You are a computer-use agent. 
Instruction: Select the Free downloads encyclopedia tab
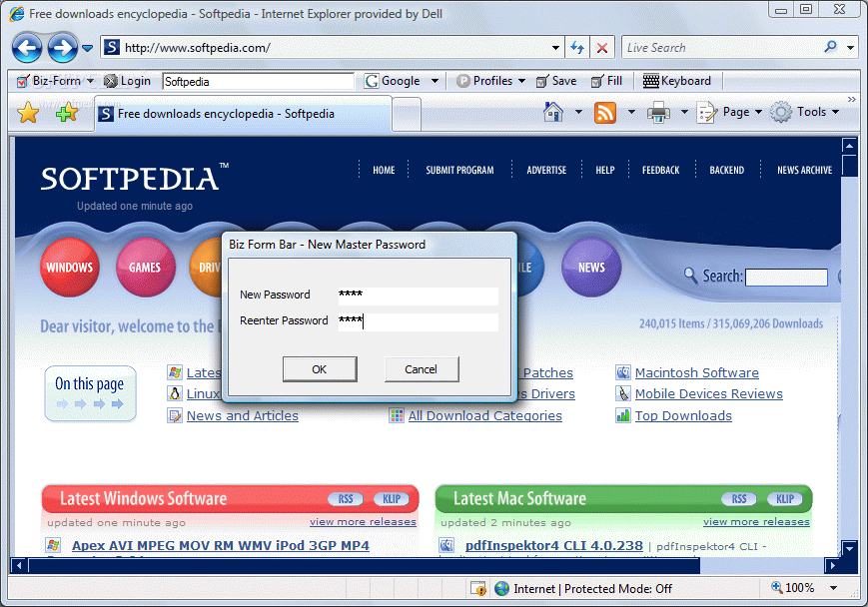[x=244, y=114]
